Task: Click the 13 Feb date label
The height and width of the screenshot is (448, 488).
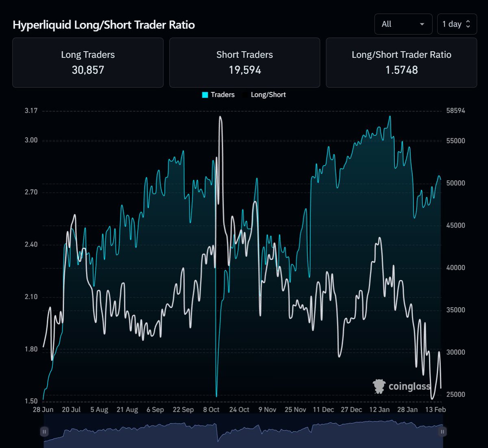Action: tap(435, 409)
